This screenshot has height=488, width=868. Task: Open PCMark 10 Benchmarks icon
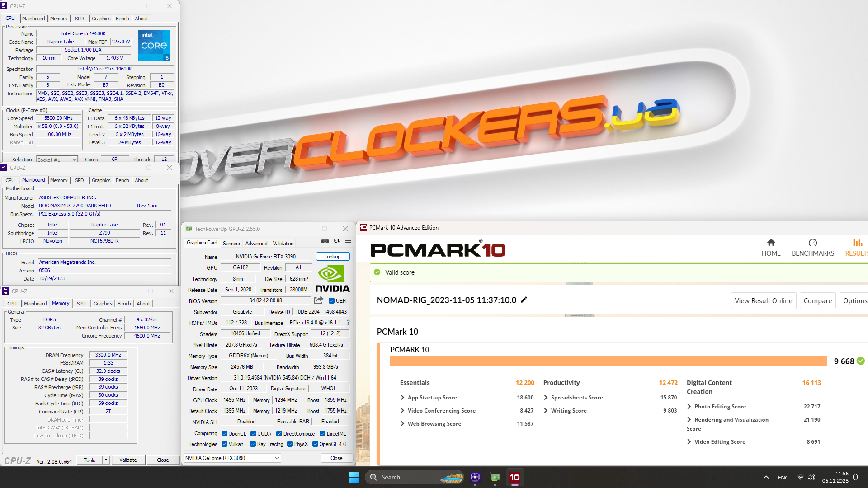(x=813, y=243)
